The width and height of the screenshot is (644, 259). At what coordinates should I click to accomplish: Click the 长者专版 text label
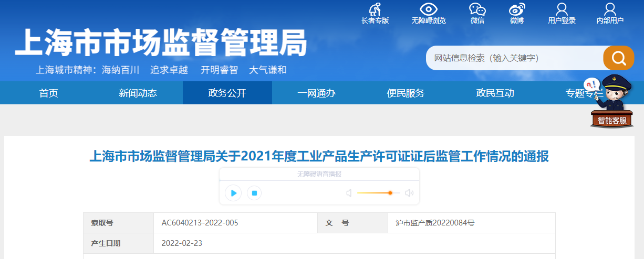coord(375,20)
